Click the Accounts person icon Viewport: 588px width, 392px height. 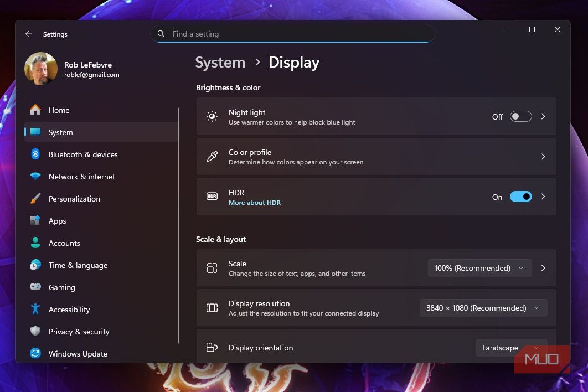pyautogui.click(x=35, y=243)
